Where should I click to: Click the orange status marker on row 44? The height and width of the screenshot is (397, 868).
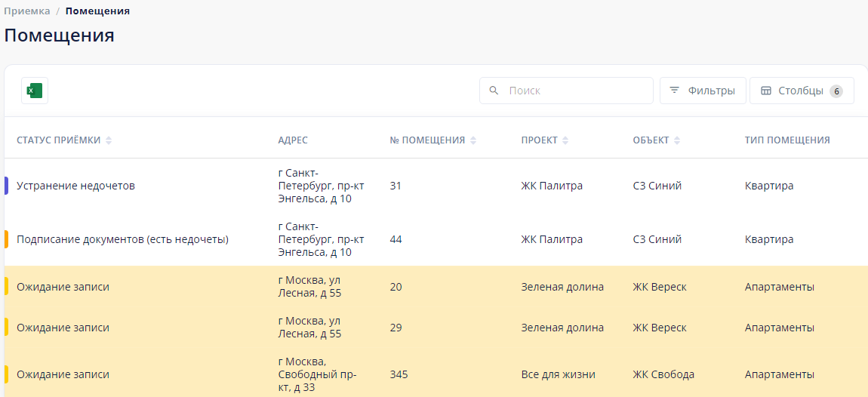coord(6,239)
